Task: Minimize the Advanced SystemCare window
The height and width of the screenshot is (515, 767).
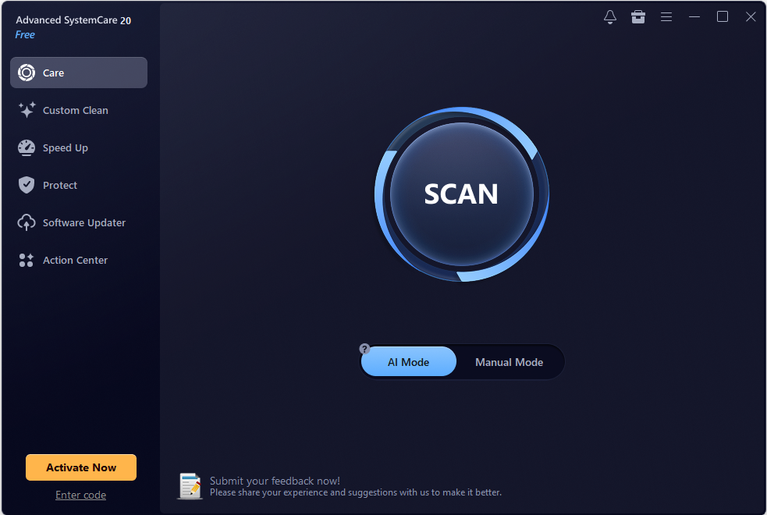Action: click(x=694, y=17)
